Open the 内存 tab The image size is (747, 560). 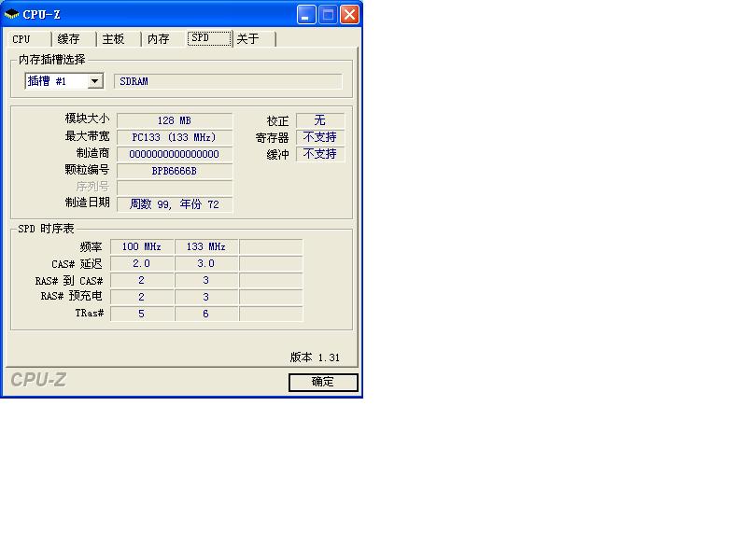(163, 38)
